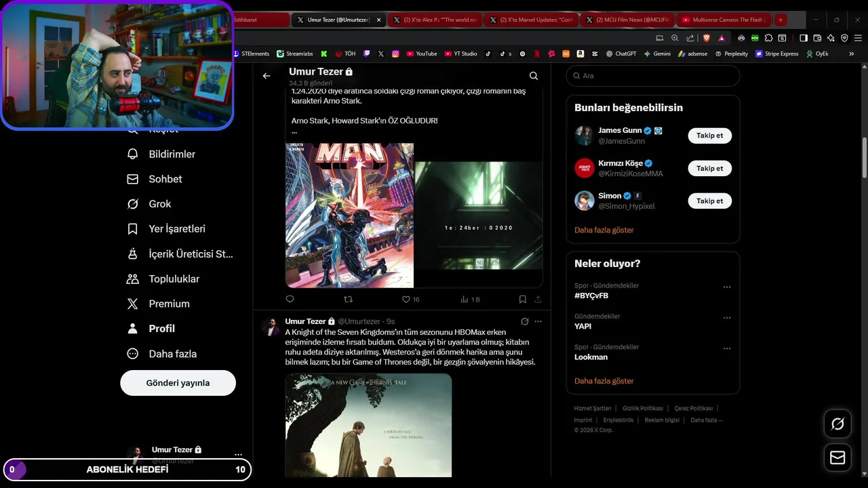Open the Knight of Seven Kingdoms poster
The image size is (868, 488).
point(368,425)
